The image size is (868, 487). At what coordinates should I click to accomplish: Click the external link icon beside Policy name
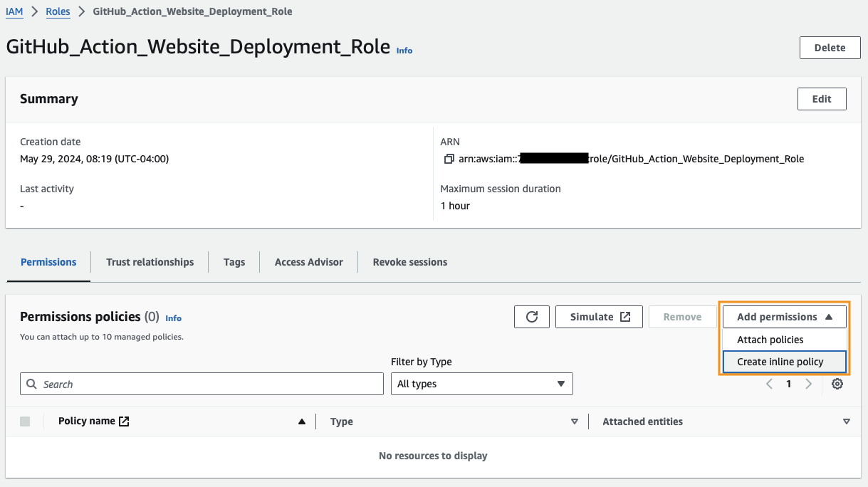[124, 421]
